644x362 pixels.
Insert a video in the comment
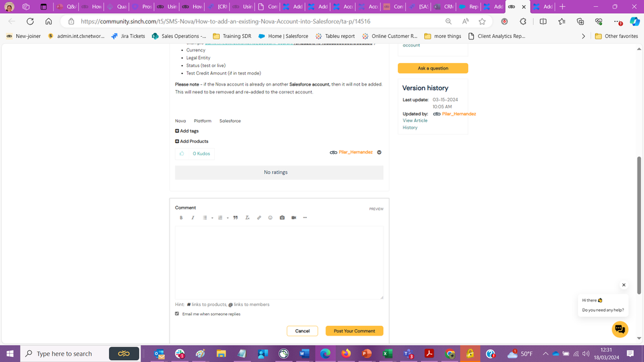coord(294,218)
